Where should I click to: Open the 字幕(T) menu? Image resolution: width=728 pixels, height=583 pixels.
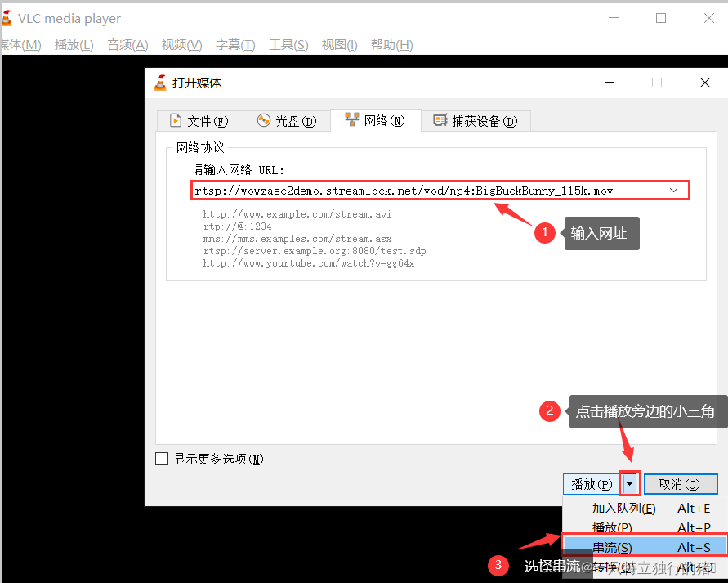pos(235,45)
